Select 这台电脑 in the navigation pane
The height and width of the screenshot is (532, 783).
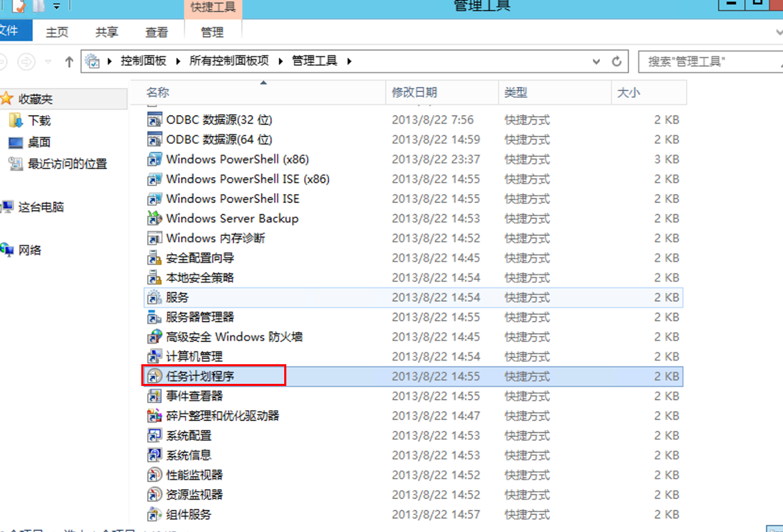[41, 207]
